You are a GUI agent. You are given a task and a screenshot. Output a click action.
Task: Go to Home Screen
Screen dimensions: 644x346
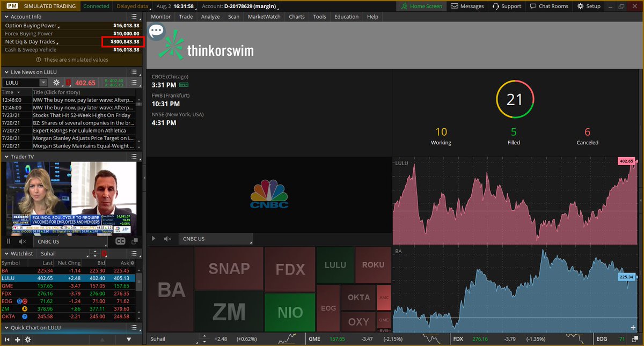[421, 6]
